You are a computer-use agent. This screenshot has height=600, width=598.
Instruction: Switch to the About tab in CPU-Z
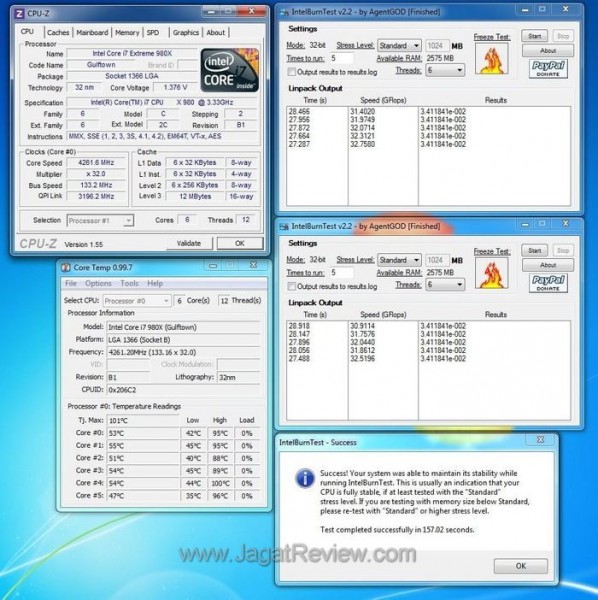[216, 33]
